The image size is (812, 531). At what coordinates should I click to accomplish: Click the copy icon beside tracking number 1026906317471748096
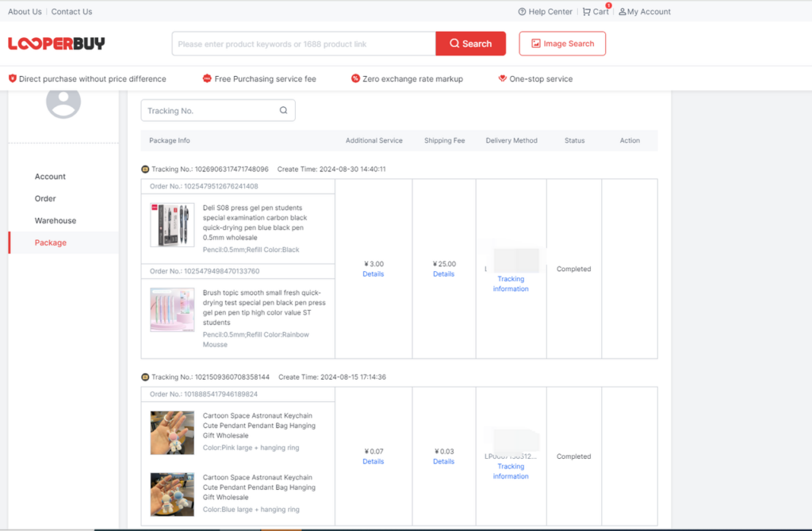click(146, 169)
